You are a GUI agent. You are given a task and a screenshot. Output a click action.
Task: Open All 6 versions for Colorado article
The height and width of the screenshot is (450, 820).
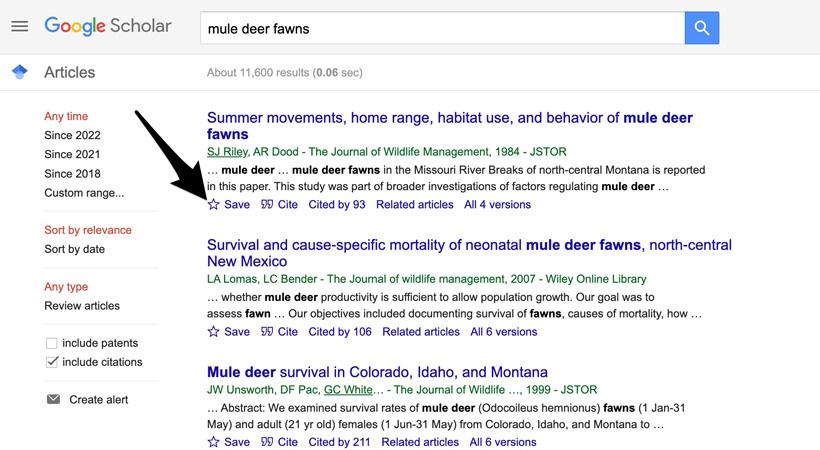coord(503,442)
